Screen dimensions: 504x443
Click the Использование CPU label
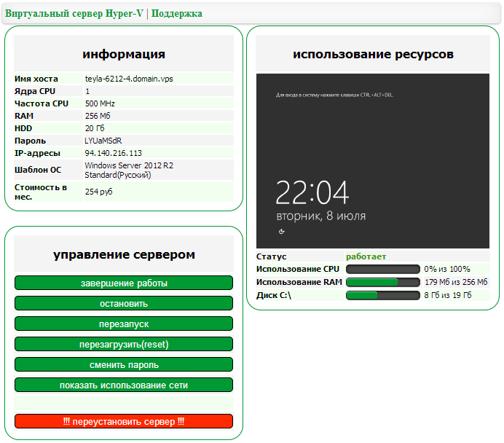point(298,269)
